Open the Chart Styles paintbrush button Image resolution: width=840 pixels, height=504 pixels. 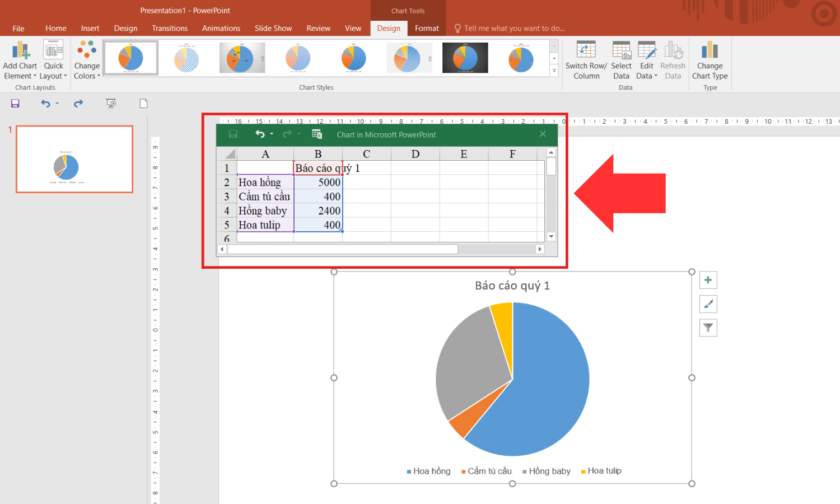[708, 304]
